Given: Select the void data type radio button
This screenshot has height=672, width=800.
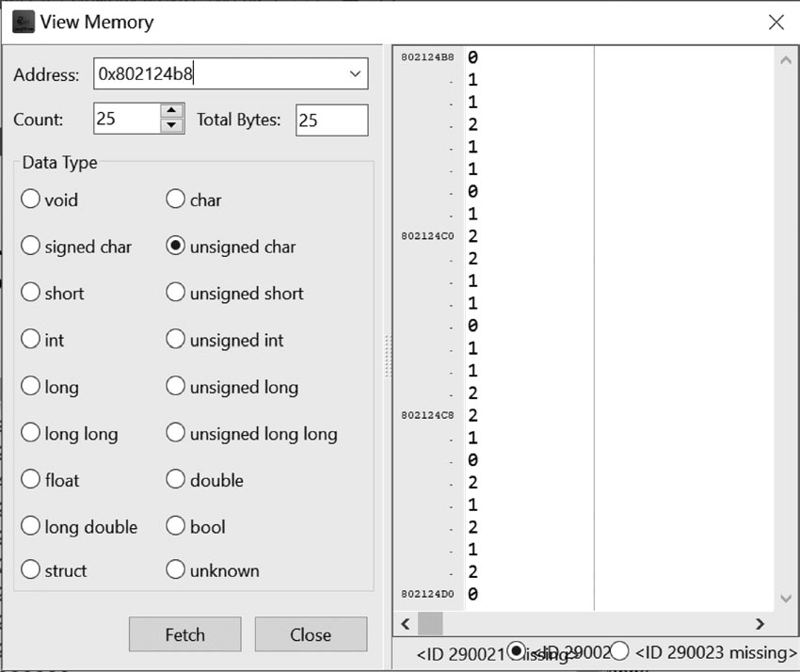Looking at the screenshot, I should [x=30, y=199].
